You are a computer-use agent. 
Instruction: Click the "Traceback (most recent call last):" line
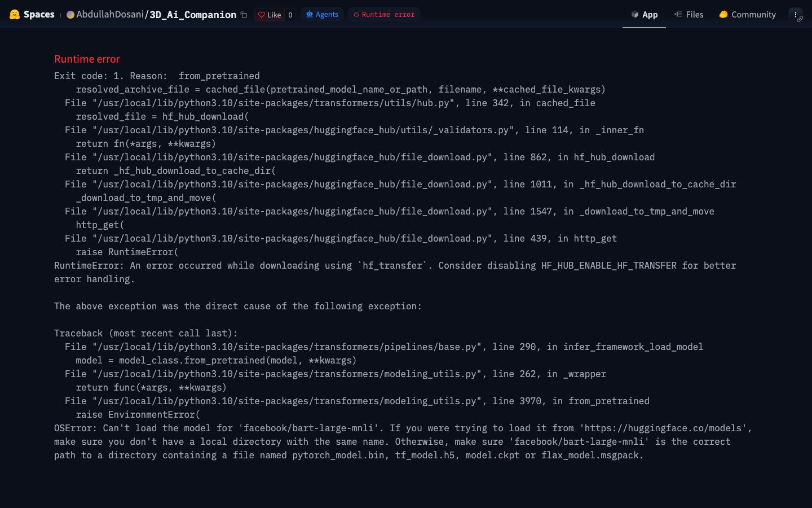146,333
